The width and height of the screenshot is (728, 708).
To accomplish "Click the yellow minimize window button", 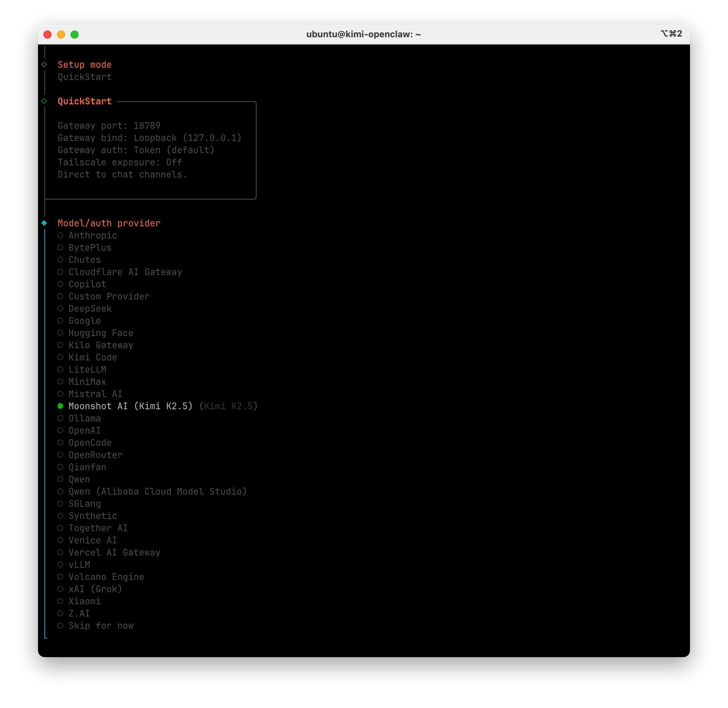I will tap(61, 35).
